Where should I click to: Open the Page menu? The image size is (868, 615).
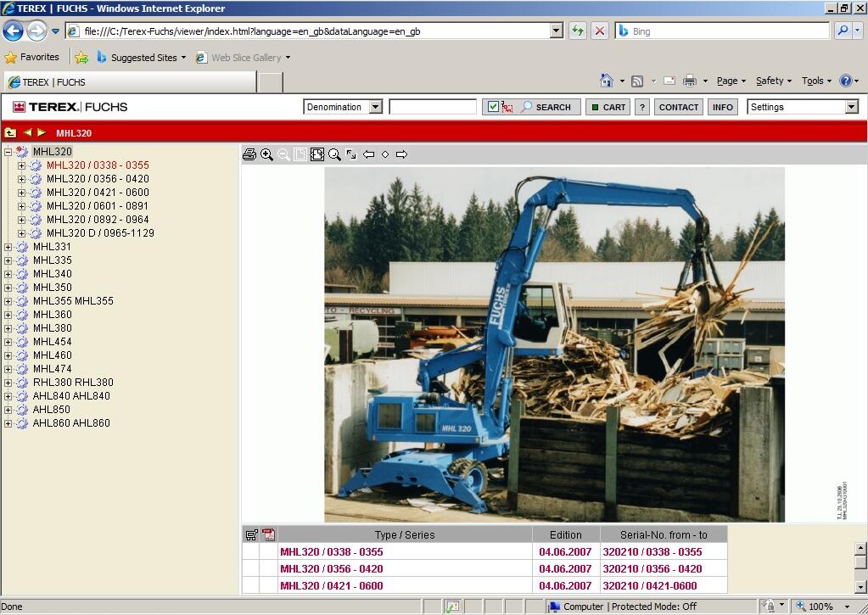pos(731,81)
